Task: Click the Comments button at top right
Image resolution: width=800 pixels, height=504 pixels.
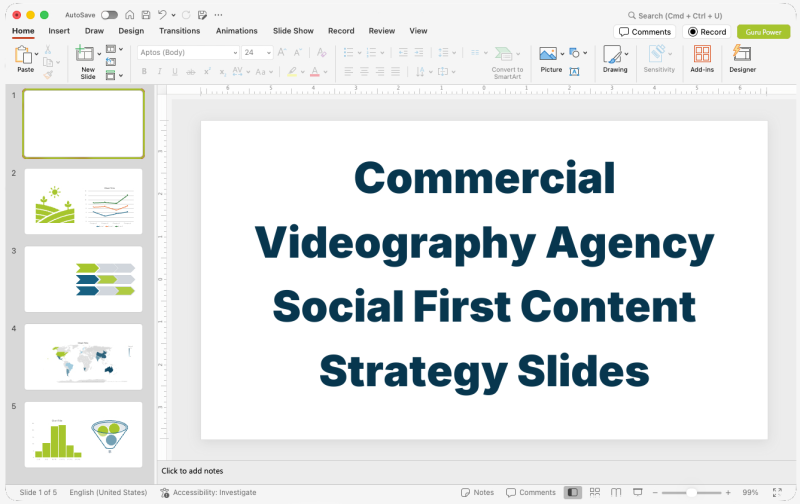Action: click(644, 32)
